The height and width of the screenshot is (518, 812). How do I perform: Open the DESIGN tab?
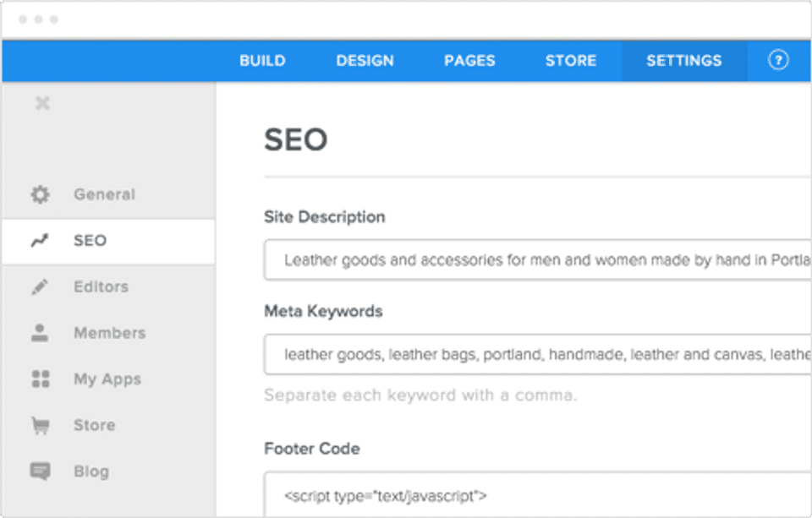point(365,61)
